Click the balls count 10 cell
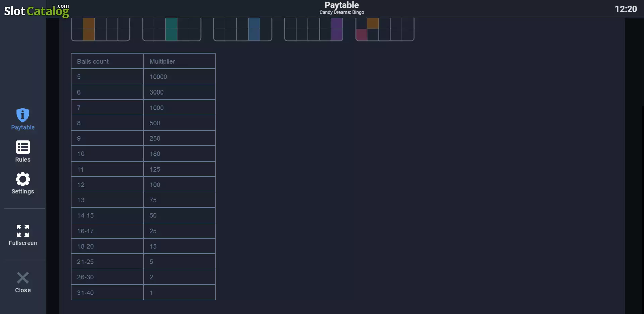The width and height of the screenshot is (644, 314). click(x=107, y=154)
